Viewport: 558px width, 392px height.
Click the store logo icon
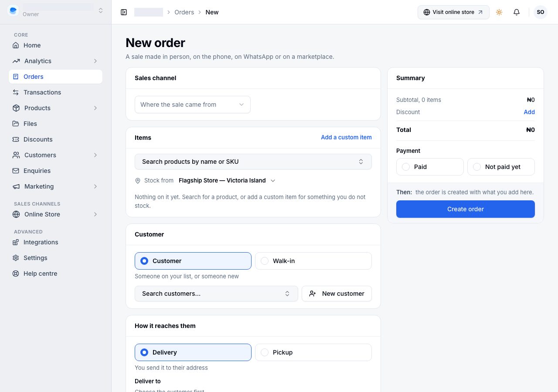tap(13, 10)
